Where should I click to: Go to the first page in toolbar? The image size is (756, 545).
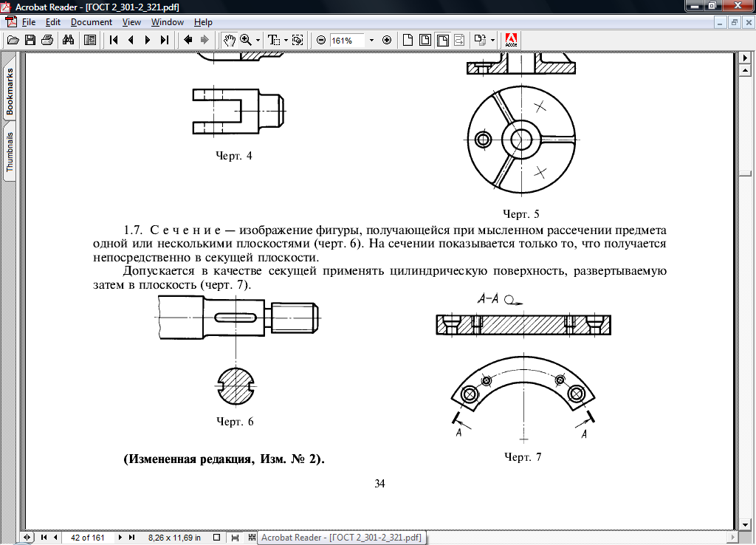click(x=114, y=40)
